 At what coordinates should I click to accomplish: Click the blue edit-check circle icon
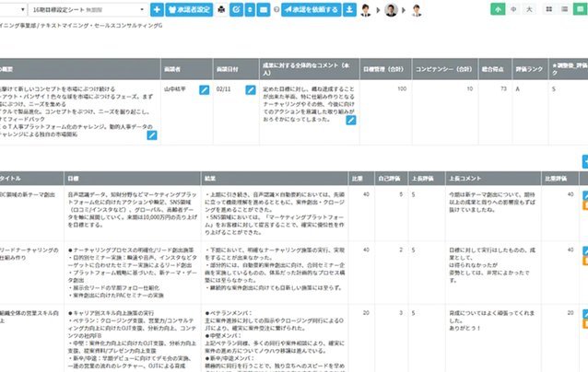pyautogui.click(x=236, y=10)
